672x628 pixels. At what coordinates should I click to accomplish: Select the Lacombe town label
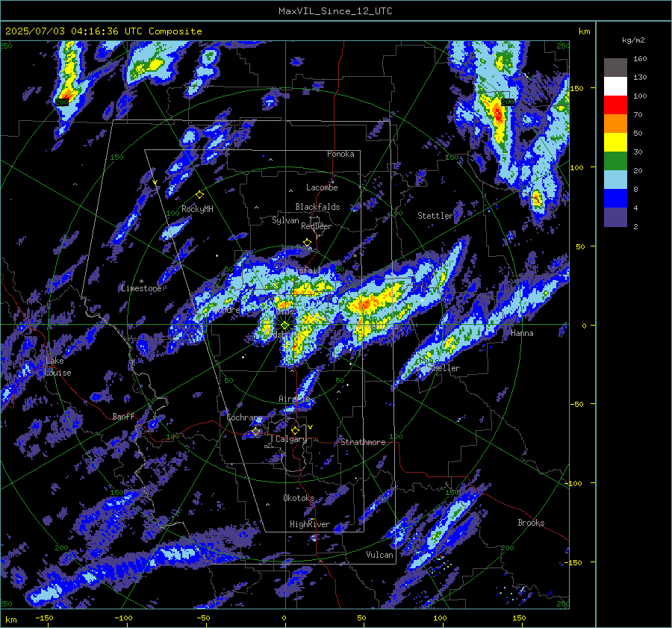(322, 187)
